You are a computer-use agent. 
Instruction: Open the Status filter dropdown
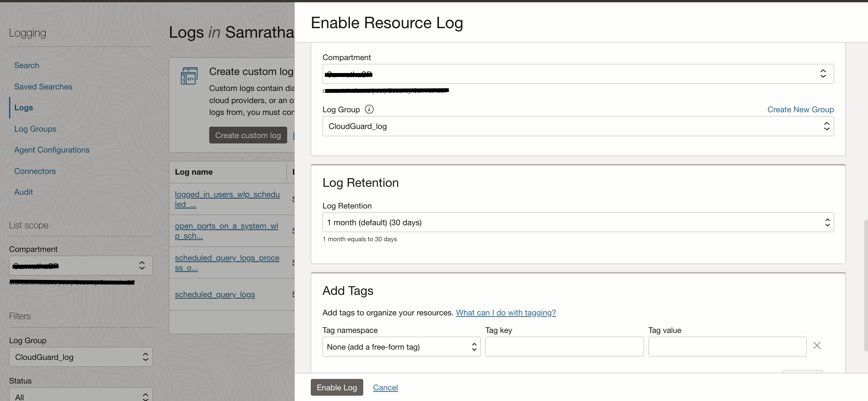tap(81, 396)
